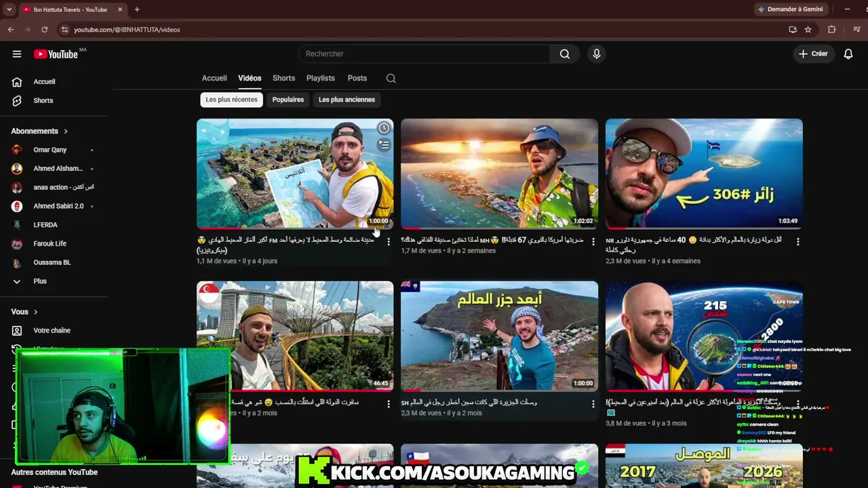868x488 pixels.
Task: Click the youtube.com address bar
Action: pyautogui.click(x=127, y=30)
